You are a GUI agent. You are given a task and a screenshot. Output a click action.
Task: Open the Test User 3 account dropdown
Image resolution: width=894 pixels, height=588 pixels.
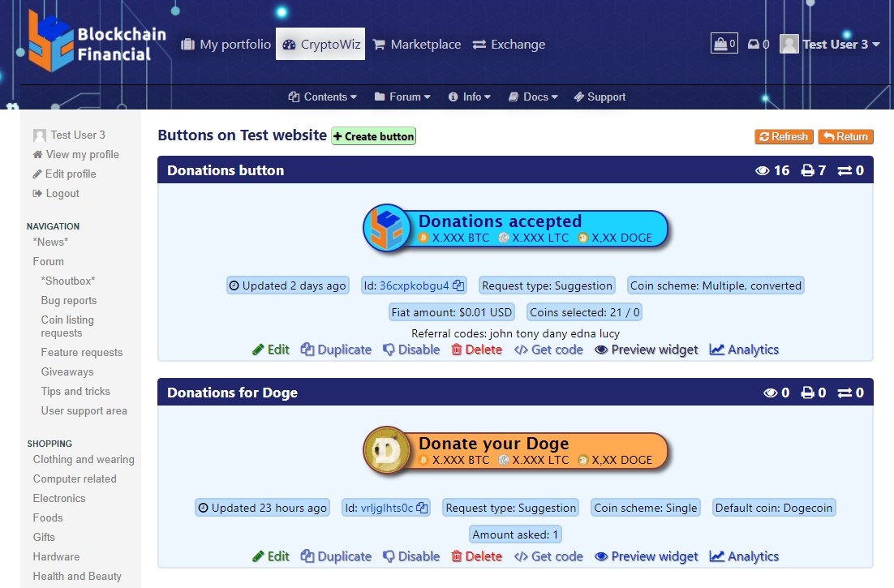(x=830, y=45)
